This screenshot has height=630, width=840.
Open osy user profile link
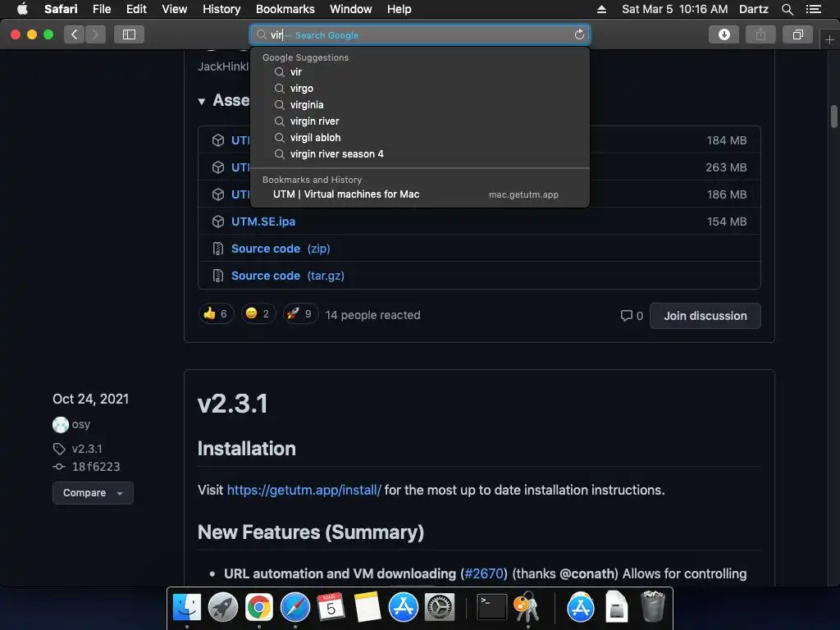[81, 424]
